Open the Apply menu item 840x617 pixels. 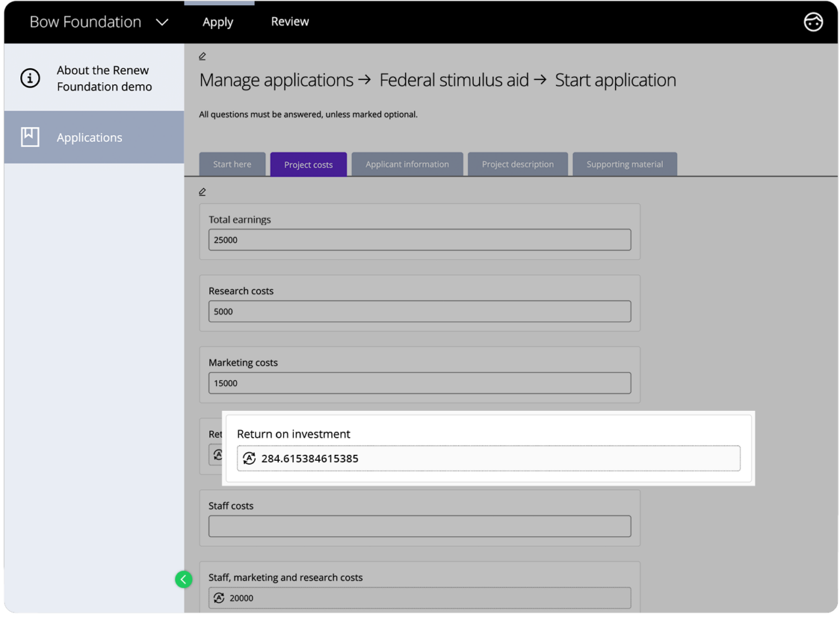coord(218,22)
